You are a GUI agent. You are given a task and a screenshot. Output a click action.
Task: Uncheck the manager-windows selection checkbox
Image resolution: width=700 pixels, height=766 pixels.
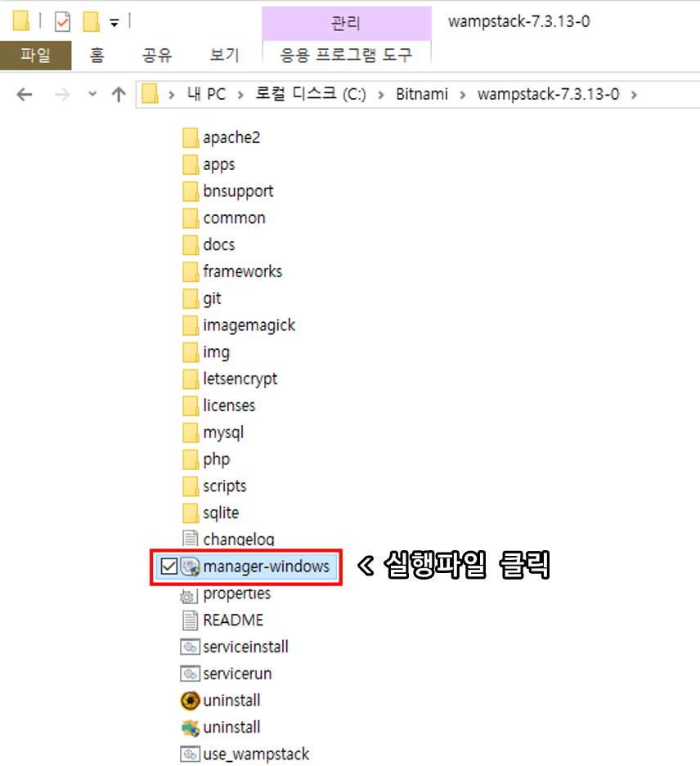168,567
